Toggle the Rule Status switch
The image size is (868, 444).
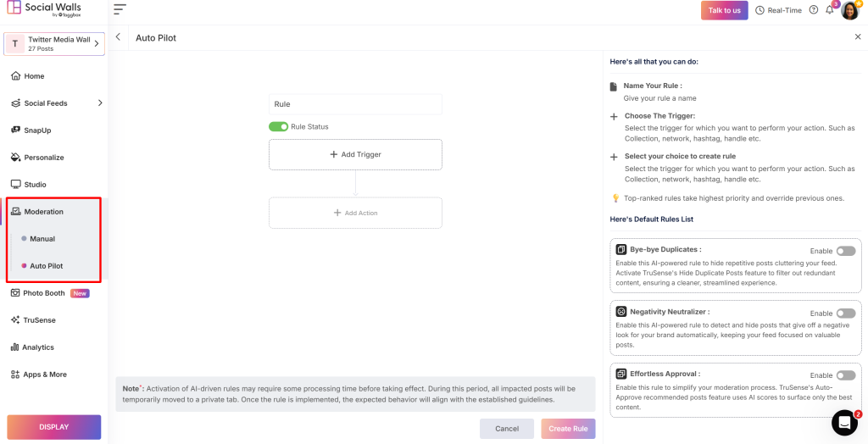(278, 127)
